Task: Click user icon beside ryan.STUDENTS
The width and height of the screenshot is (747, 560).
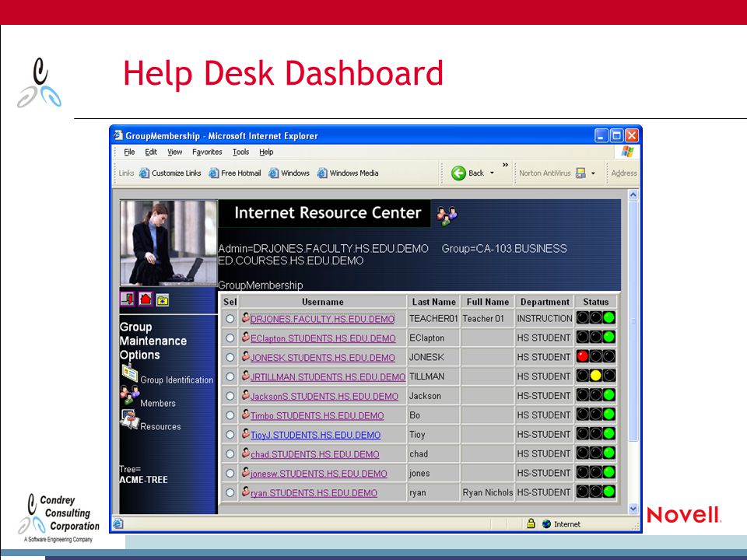Action: [245, 492]
